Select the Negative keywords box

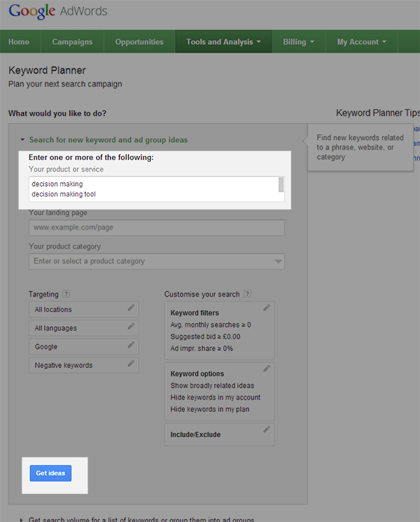point(83,365)
